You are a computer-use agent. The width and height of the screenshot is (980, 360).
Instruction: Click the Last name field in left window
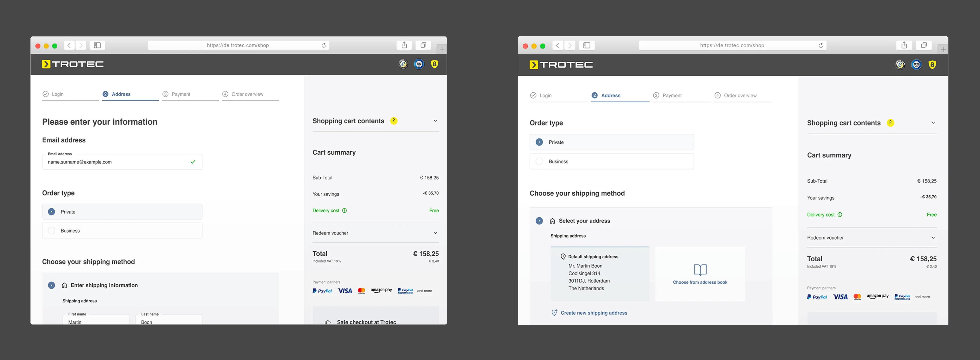[x=169, y=320]
